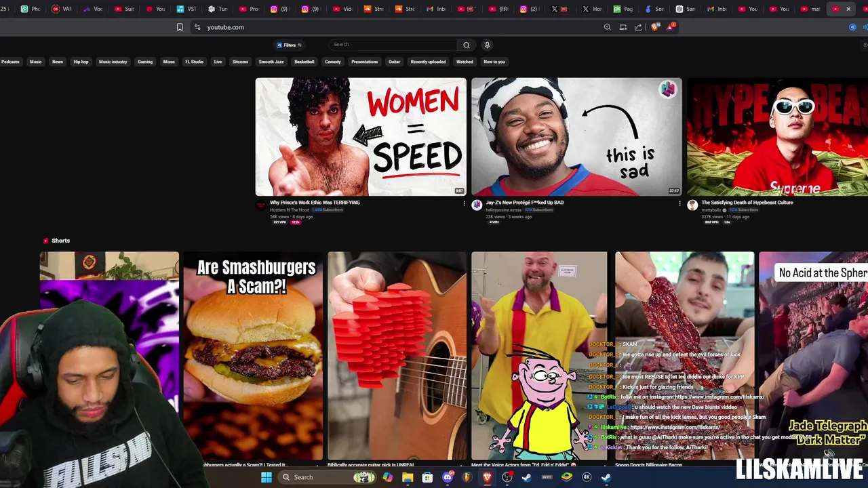The height and width of the screenshot is (488, 868).
Task: Select the Recently uploaded chip
Action: coord(428,62)
